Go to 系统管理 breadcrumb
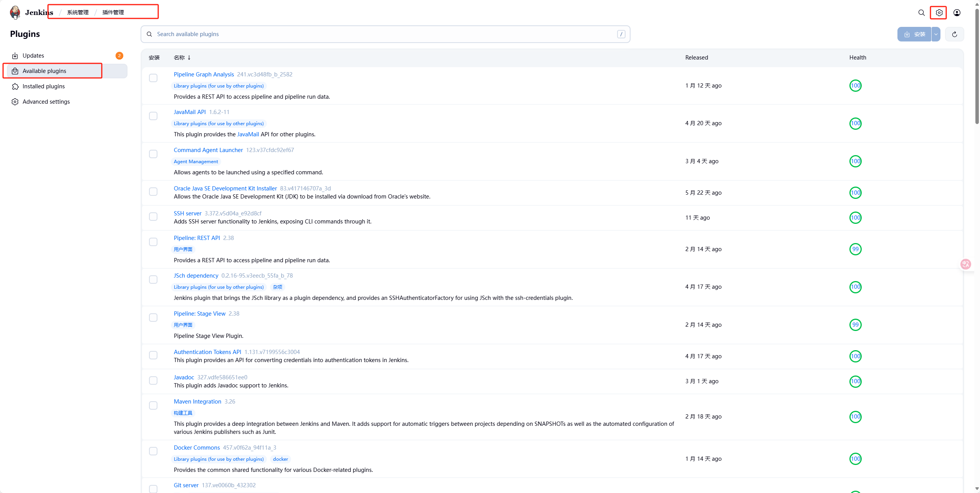The width and height of the screenshot is (980, 493). tap(78, 12)
